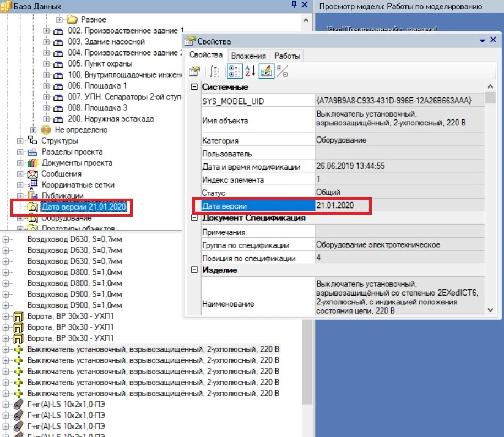The width and height of the screenshot is (504, 437).
Task: Pin the База Данных panel
Action: point(295,5)
